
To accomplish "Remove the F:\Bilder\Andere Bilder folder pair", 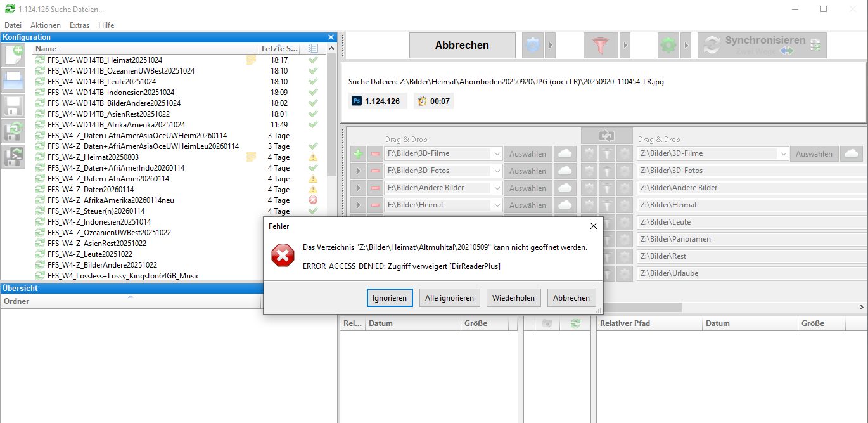I will (375, 188).
